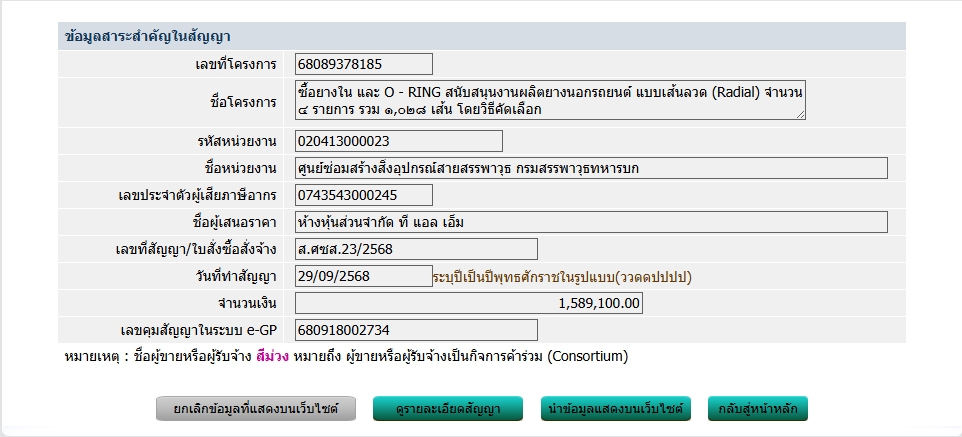The height and width of the screenshot is (437, 962).
Task: Grab the resize handle of ชื่อโครงการ textarea
Action: pos(800,115)
